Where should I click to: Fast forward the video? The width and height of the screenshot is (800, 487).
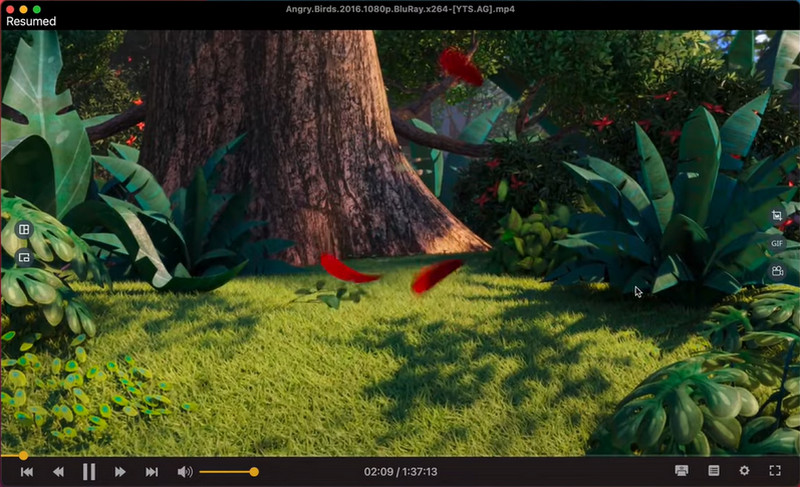120,472
